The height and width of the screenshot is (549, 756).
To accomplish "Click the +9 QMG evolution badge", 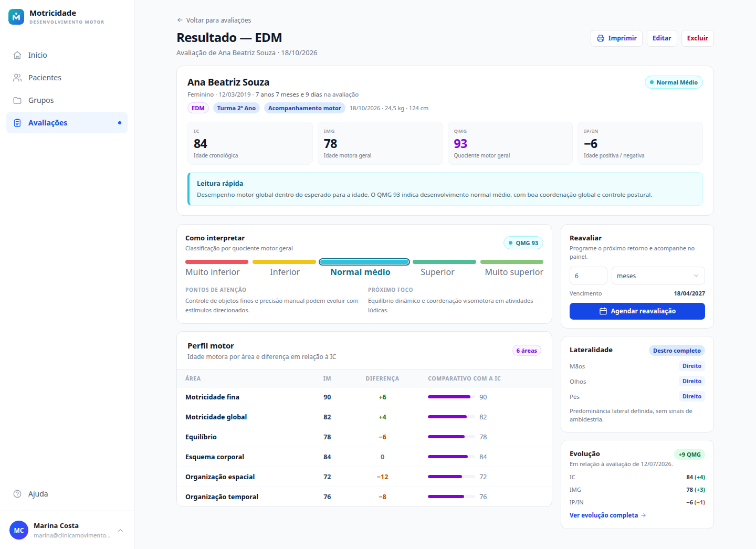I will 689,455.
